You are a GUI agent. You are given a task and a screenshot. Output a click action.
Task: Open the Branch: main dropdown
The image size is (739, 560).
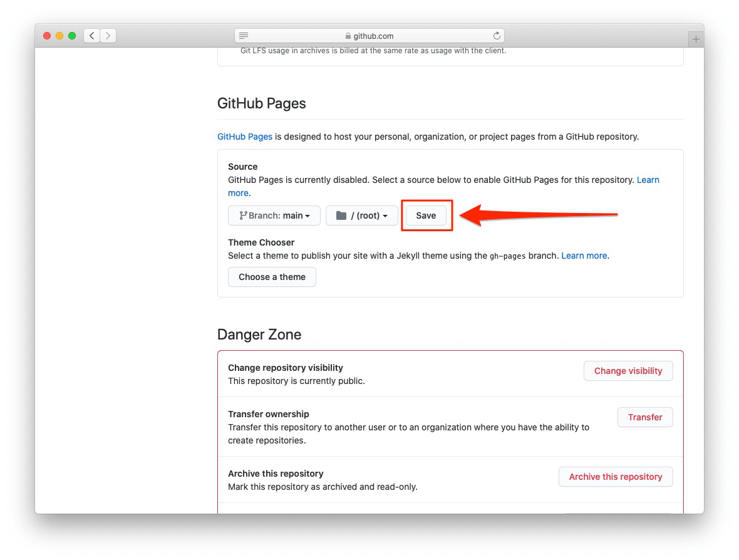pyautogui.click(x=274, y=215)
